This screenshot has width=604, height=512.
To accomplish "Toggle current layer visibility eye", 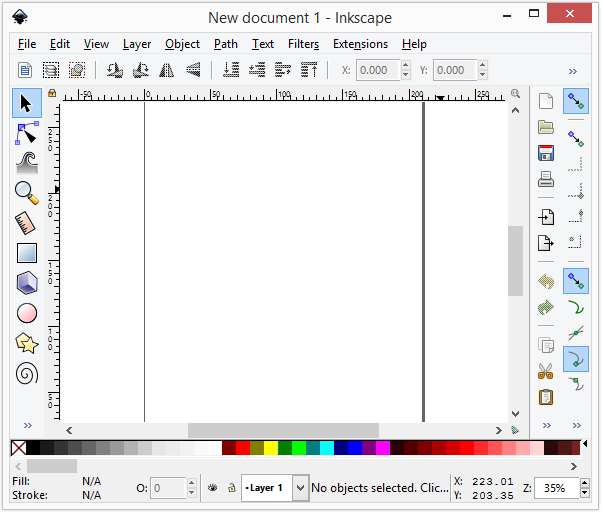I will (x=213, y=488).
